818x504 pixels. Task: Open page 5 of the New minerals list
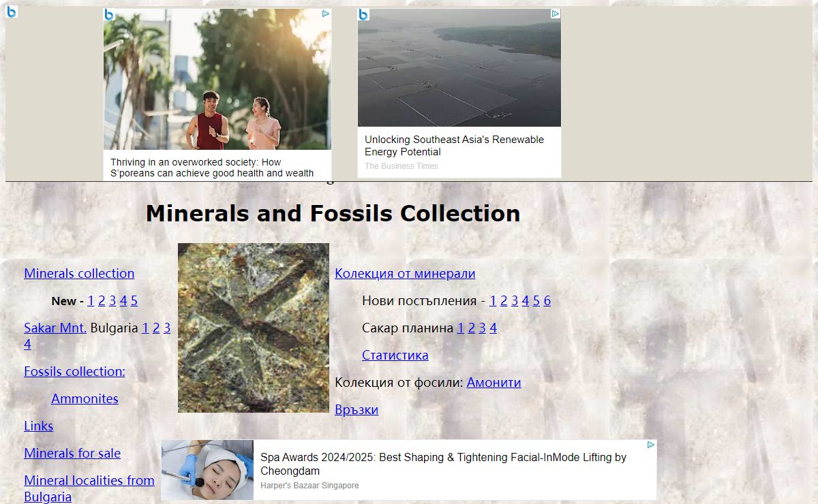134,300
